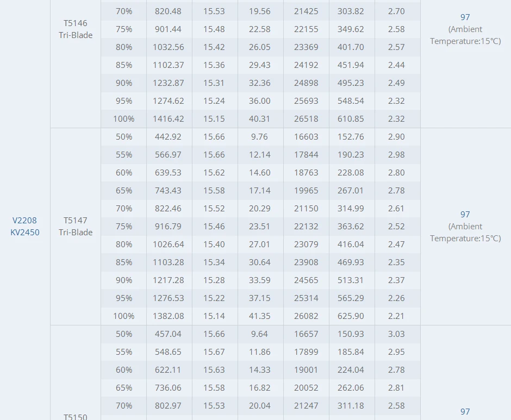
Task: Select RPM value 26518
Action: click(306, 118)
